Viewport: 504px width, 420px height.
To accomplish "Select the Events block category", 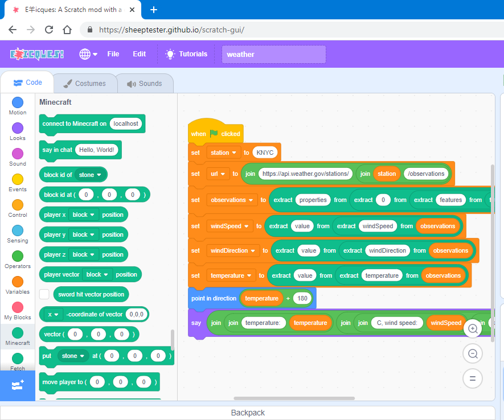I will click(17, 180).
